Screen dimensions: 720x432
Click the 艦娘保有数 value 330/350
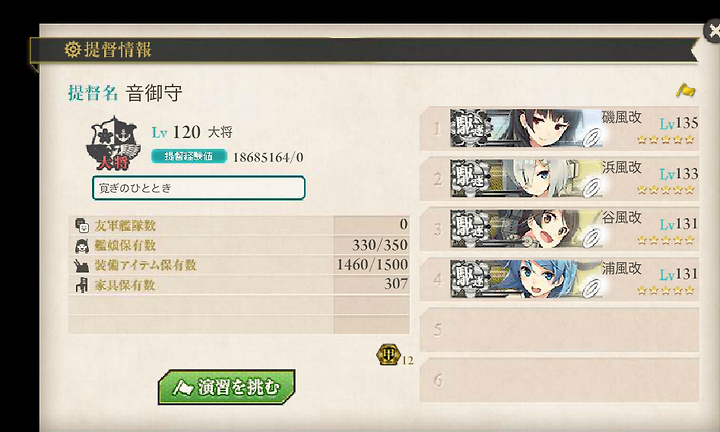click(380, 245)
